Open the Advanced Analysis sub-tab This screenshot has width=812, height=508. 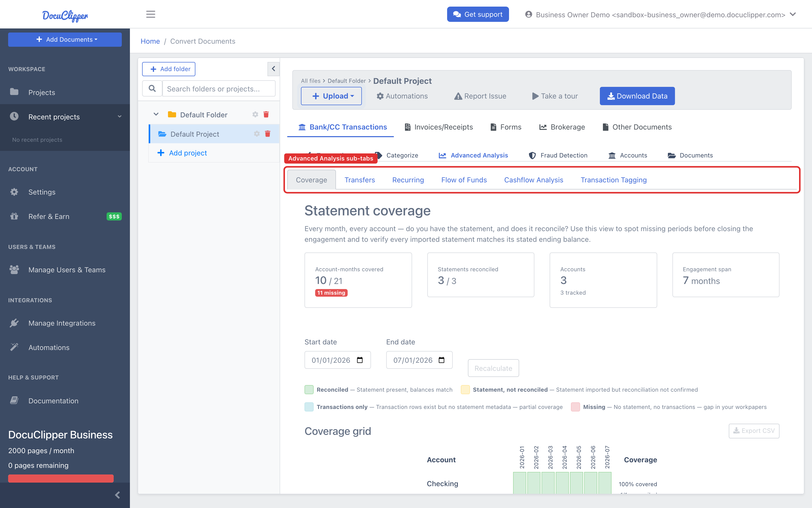click(473, 155)
